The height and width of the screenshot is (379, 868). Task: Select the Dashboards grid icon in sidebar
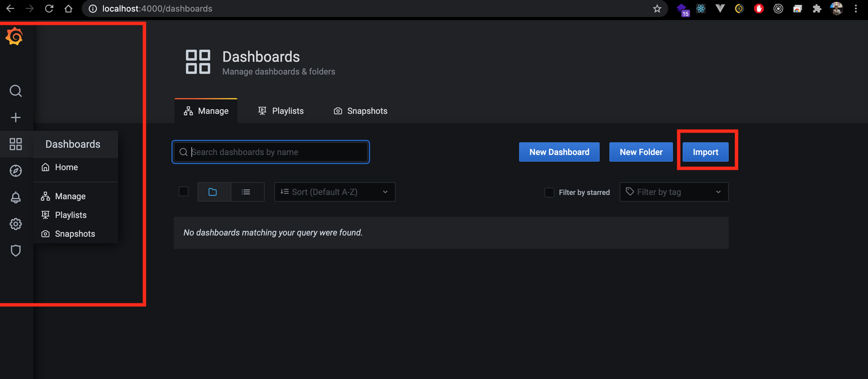[16, 144]
